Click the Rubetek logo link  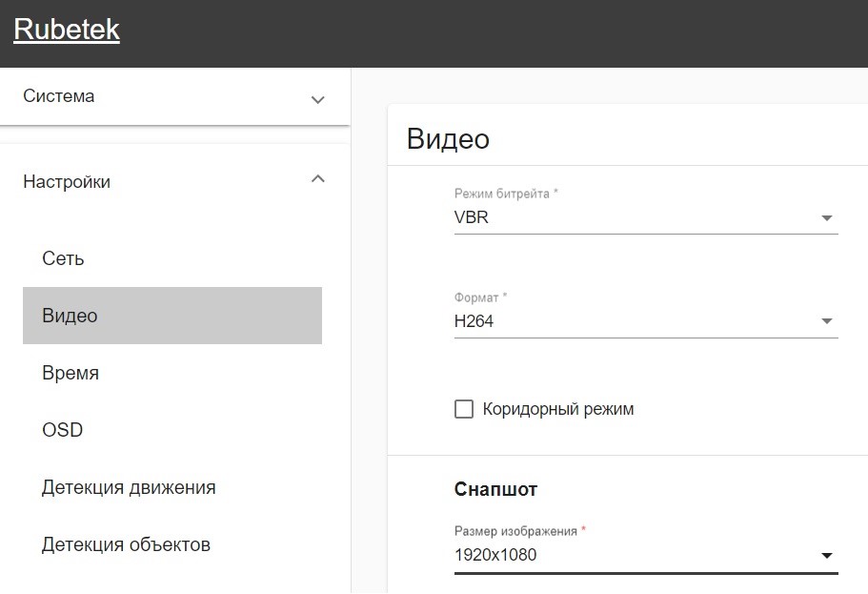[67, 30]
